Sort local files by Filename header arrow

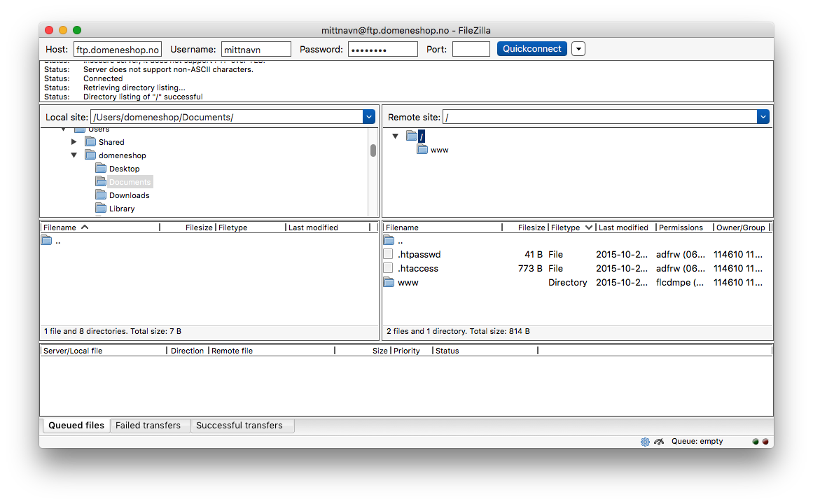[x=85, y=227]
